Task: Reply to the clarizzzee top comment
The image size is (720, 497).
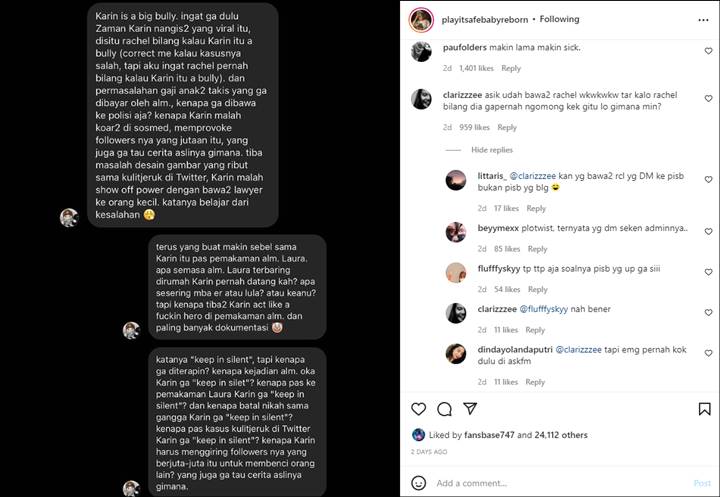Action: pos(507,127)
